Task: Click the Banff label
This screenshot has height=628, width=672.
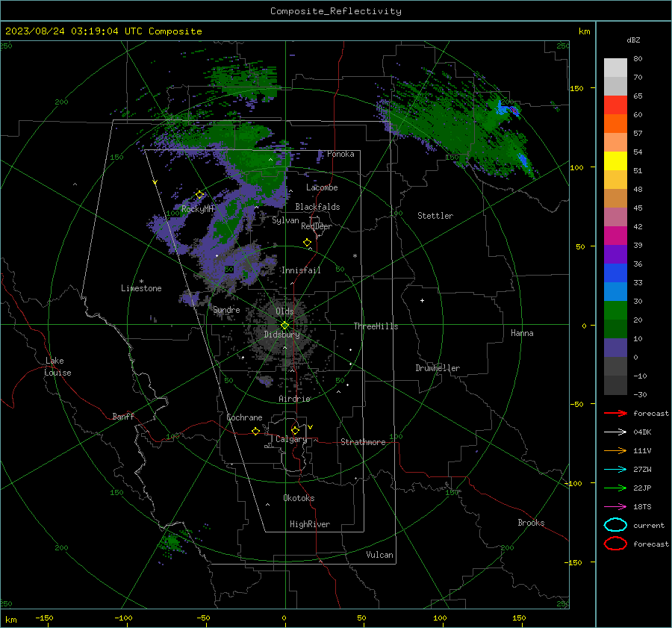Action: 123,416
